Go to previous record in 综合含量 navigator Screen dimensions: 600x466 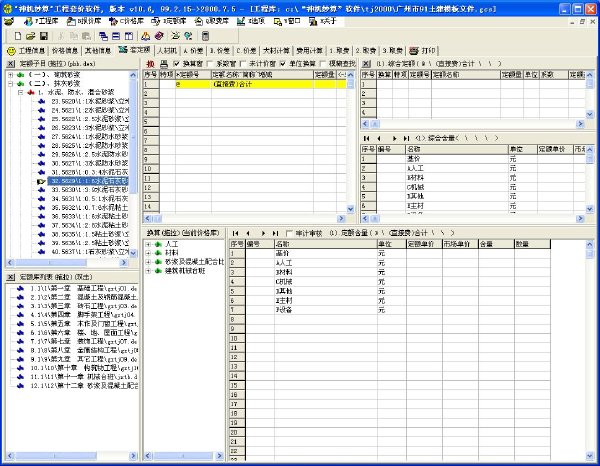coord(379,138)
